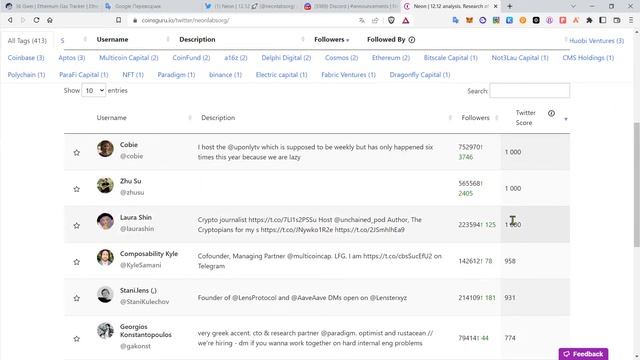Filter by CoinFund (2) tag
Image resolution: width=640 pixels, height=360 pixels.
click(191, 58)
